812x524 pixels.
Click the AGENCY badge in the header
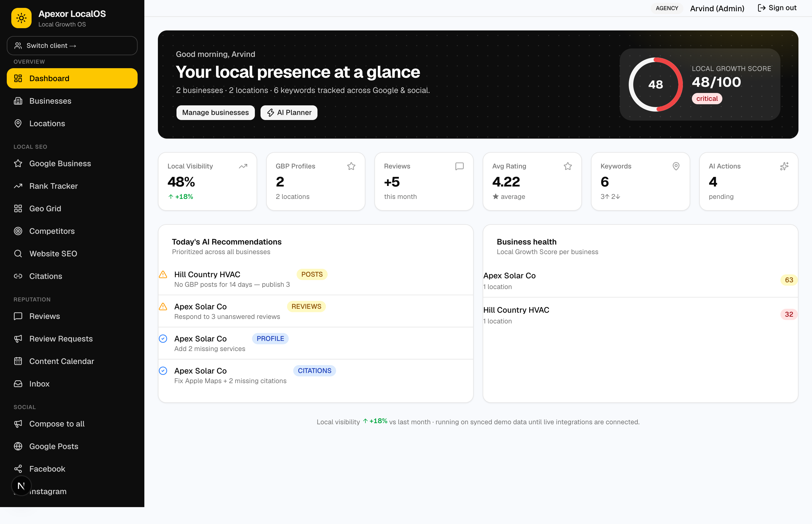coord(667,8)
